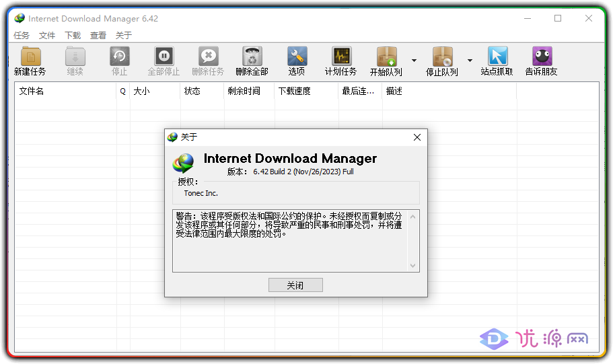Sort by the 下载速度 column header

point(307,91)
